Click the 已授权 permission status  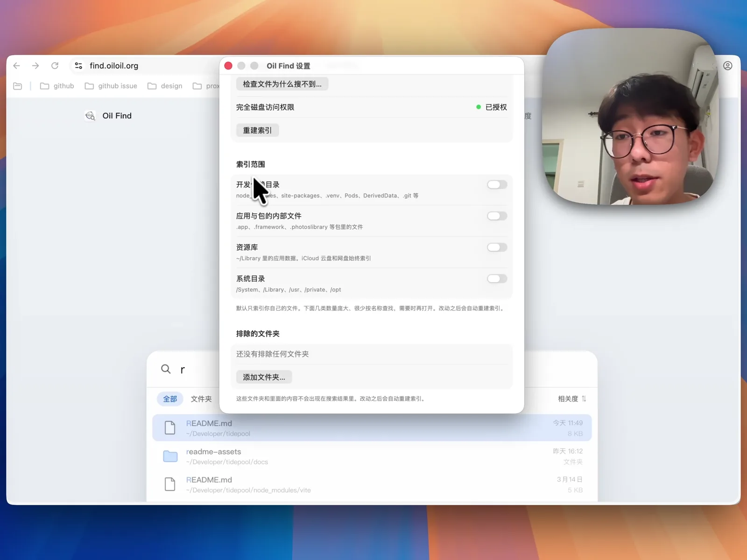[x=492, y=107]
